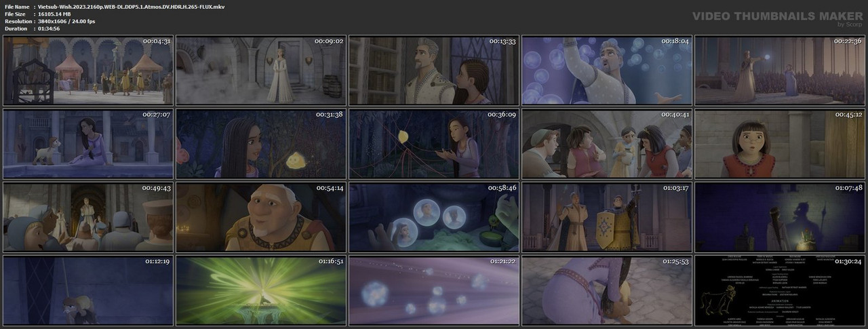Choose the green burst frame at 01:16:51
868x329 pixels.
click(x=260, y=290)
